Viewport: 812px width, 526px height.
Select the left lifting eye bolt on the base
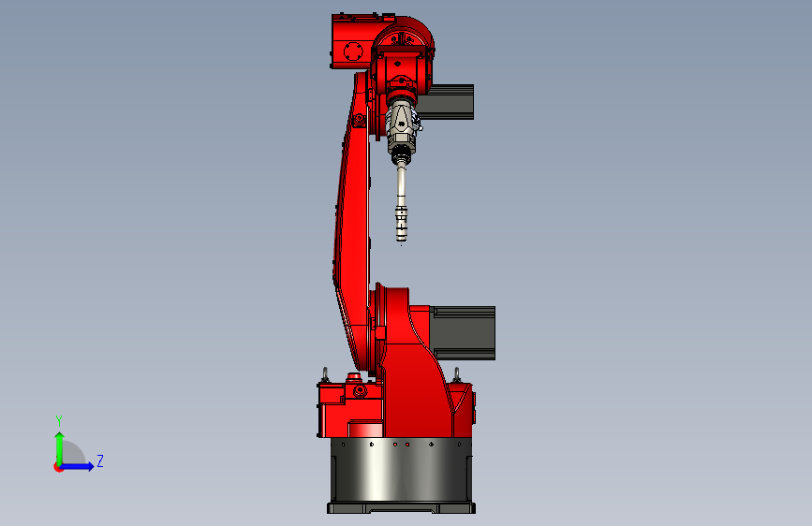point(325,374)
